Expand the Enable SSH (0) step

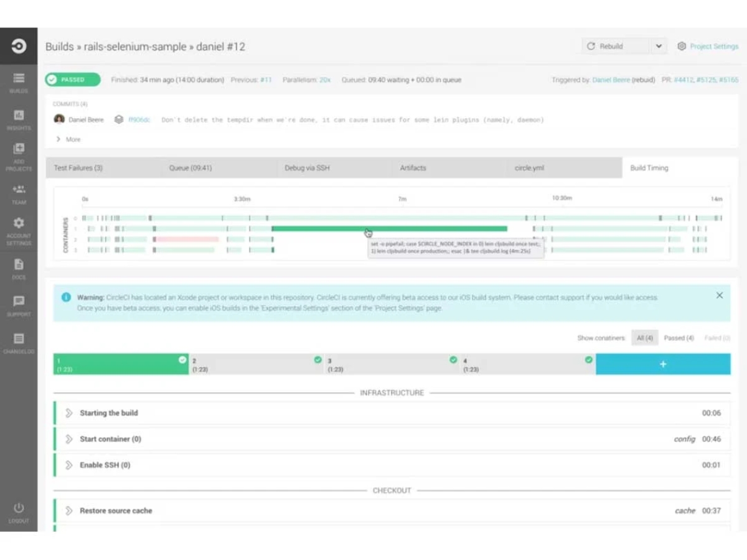(x=69, y=465)
